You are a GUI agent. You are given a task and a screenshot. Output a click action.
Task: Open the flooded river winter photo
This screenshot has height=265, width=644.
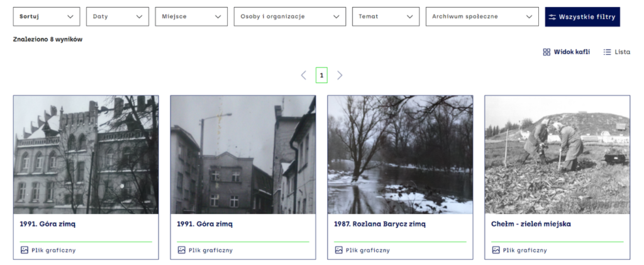click(x=400, y=154)
